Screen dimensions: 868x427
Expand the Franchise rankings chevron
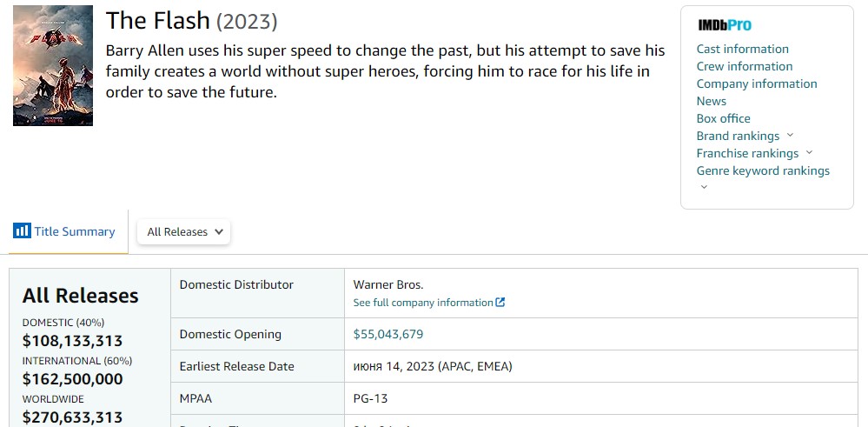point(809,152)
